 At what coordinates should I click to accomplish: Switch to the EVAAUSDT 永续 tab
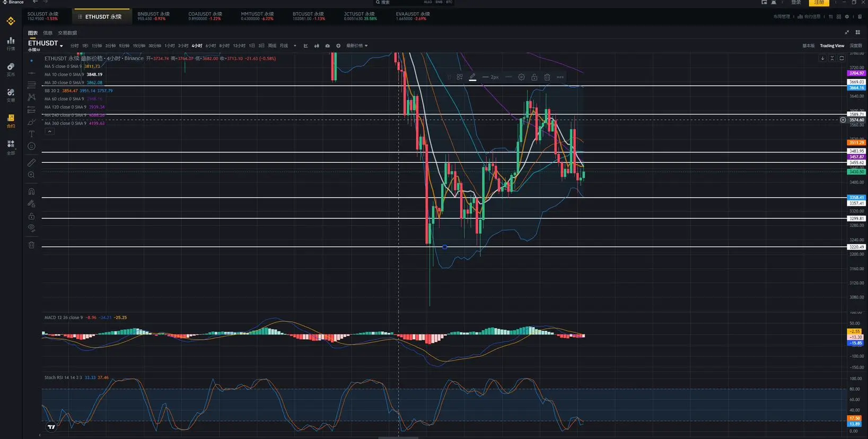coord(413,16)
